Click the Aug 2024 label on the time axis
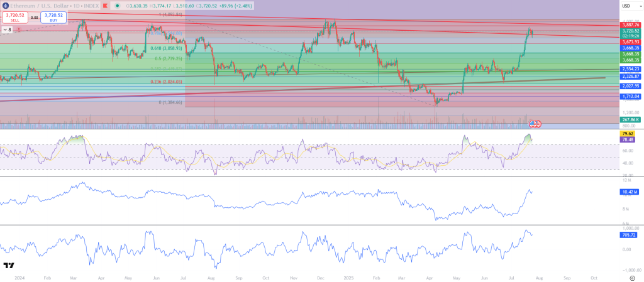 213,278
